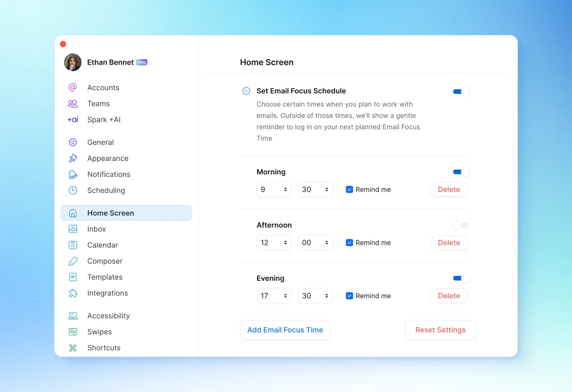Click the Integrations puzzle piece icon

tap(73, 293)
